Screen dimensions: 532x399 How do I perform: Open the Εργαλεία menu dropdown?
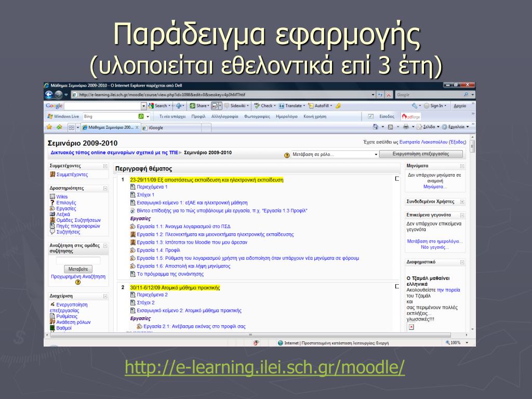468,127
